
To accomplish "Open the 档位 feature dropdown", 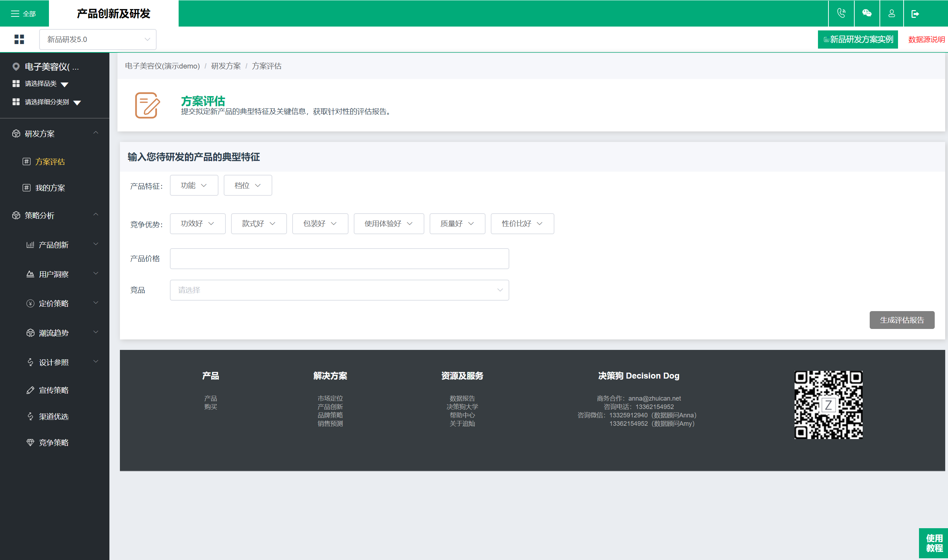I will coord(248,185).
